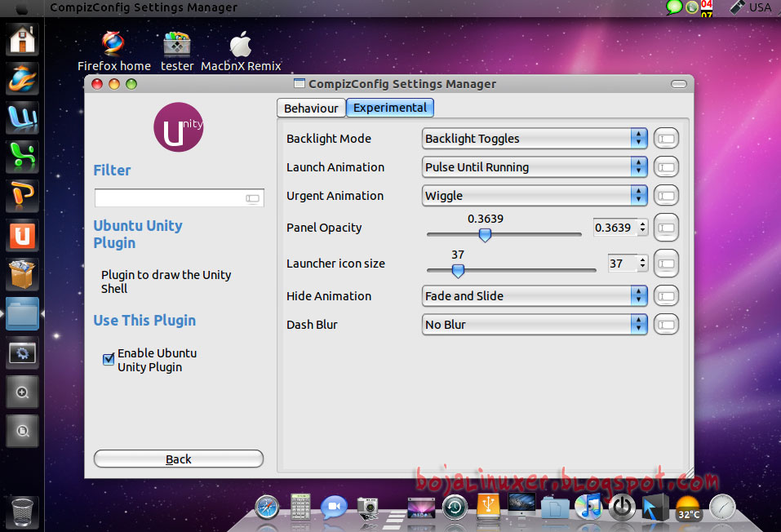This screenshot has height=532, width=781.
Task: Open weather 32°C dock icon
Action: coord(689,508)
